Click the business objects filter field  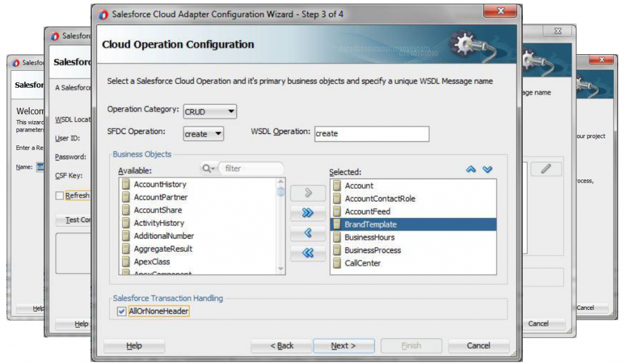pos(251,169)
